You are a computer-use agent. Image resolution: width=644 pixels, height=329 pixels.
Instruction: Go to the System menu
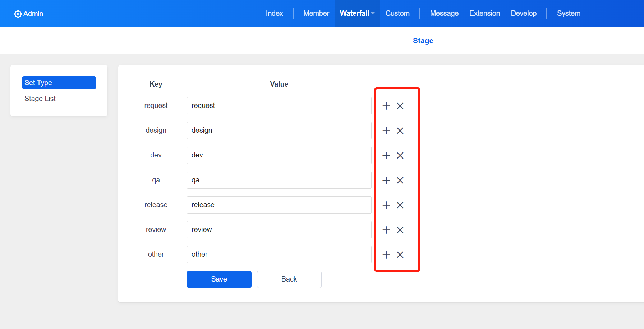569,13
